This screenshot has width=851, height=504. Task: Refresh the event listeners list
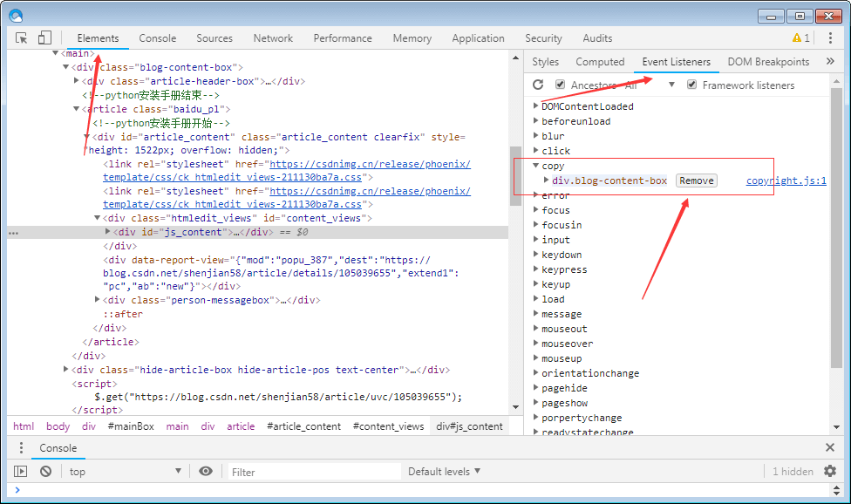pyautogui.click(x=538, y=85)
